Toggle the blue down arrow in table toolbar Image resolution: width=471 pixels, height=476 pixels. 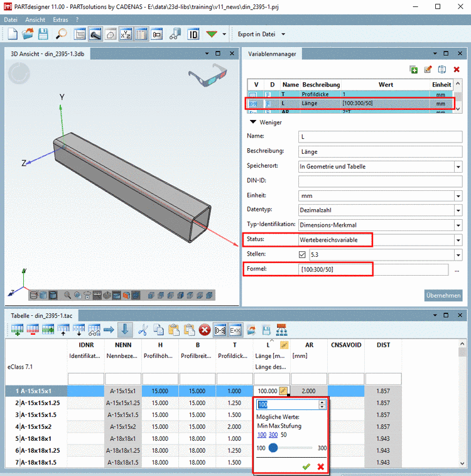[125, 330]
